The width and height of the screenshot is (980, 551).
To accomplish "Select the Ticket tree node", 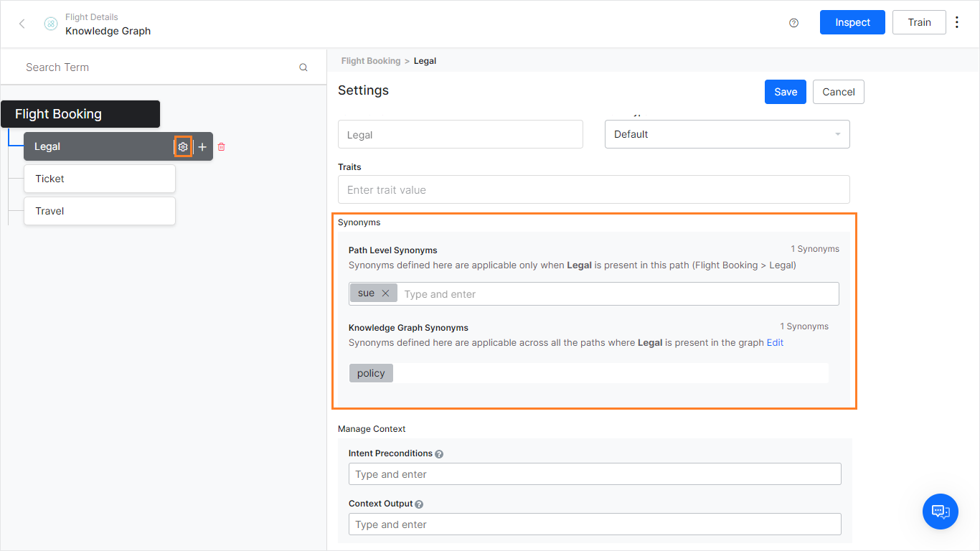I will (99, 179).
